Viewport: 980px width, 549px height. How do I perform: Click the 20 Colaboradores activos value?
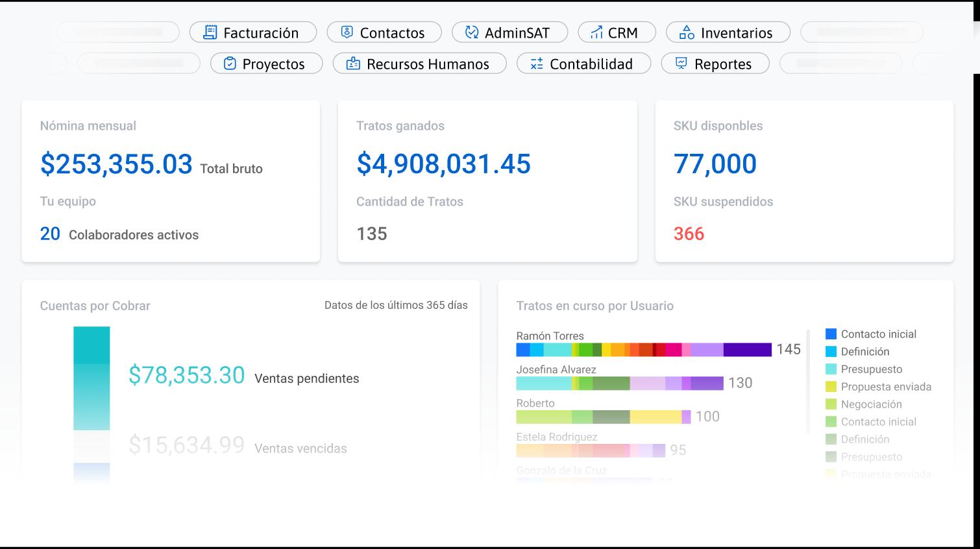pyautogui.click(x=50, y=234)
